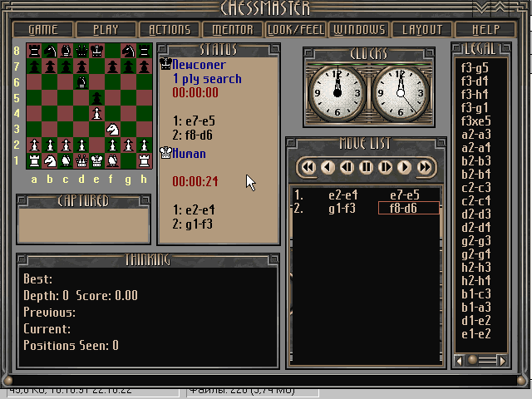Click Clocks panel's right corner box
Screen dimensions: 532x399
click(x=430, y=53)
